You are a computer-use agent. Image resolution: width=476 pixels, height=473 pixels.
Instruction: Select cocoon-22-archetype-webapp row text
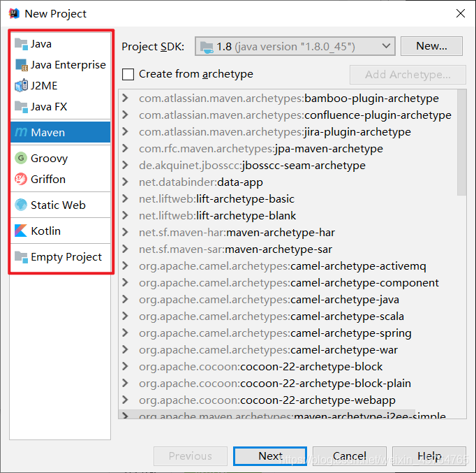coord(267,400)
